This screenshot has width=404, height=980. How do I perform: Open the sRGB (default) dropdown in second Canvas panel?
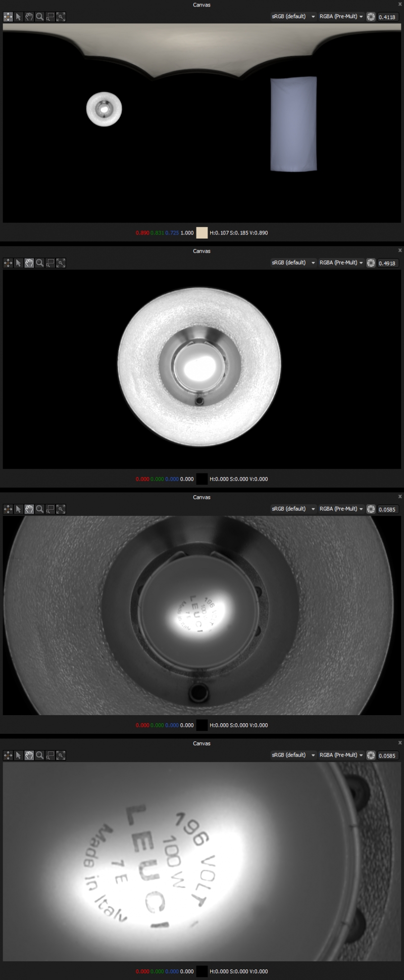coord(293,262)
